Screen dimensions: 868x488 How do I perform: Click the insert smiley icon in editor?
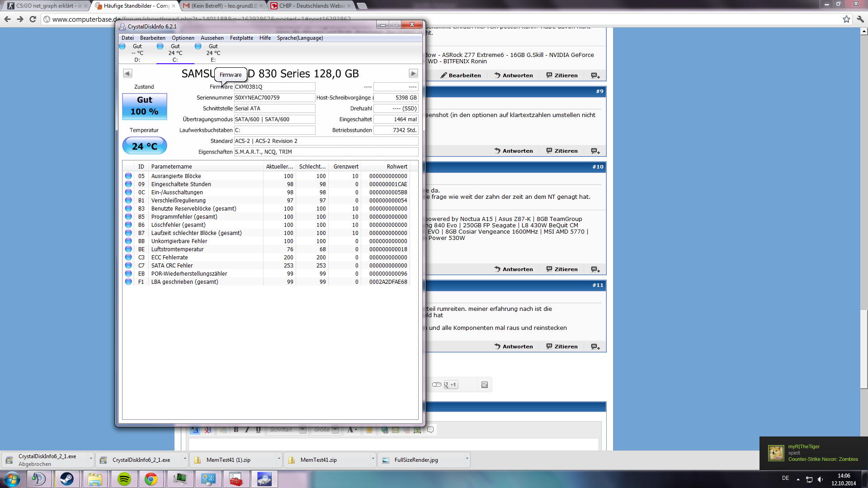369,430
